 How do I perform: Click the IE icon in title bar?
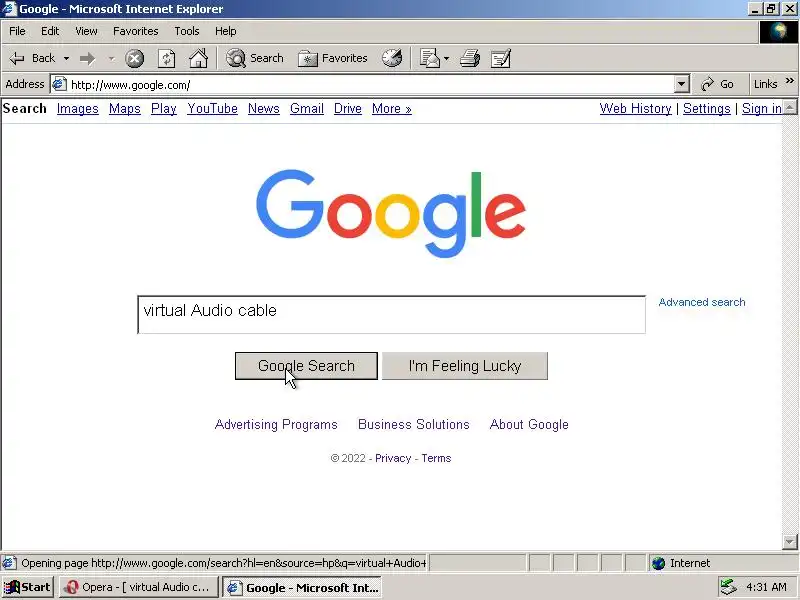[x=9, y=9]
